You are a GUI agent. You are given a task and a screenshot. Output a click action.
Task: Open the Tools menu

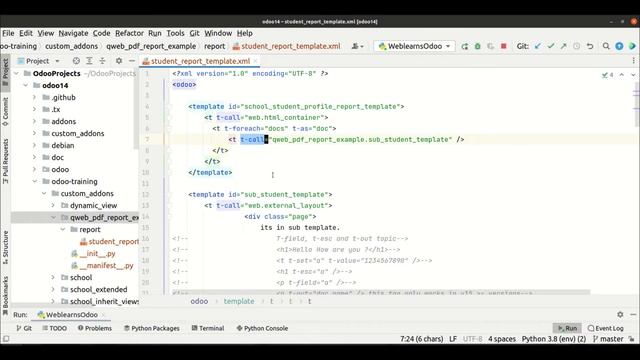point(175,33)
